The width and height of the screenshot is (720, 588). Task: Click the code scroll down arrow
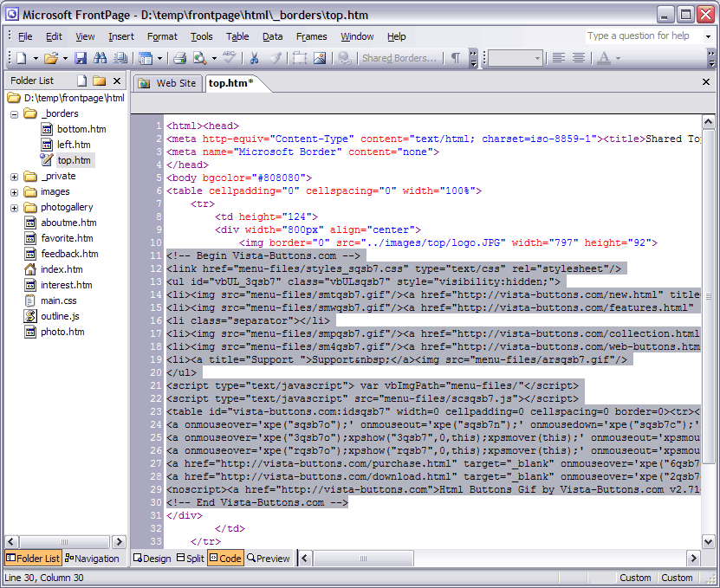(x=708, y=542)
